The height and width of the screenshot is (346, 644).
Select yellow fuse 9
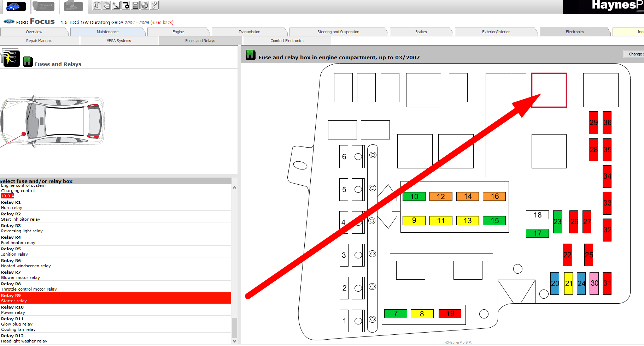[414, 221]
